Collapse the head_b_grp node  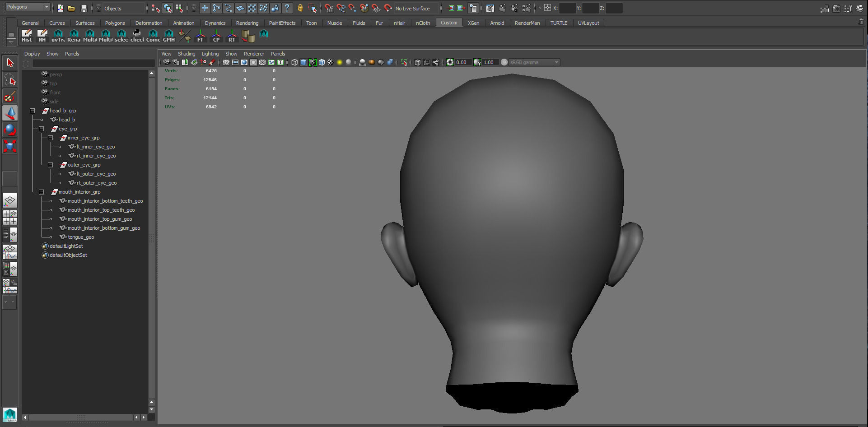tap(32, 111)
